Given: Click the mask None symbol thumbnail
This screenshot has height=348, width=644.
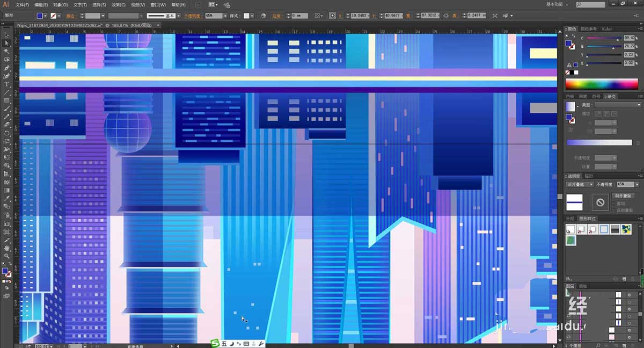Looking at the screenshot, I should (x=600, y=202).
